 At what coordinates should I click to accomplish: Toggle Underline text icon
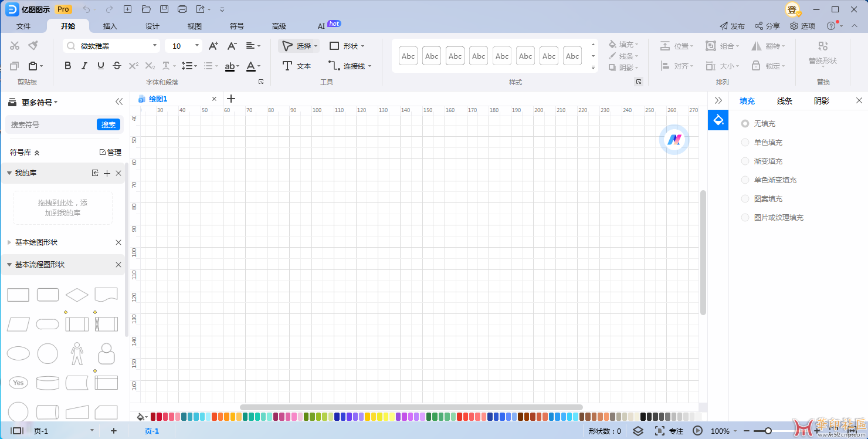101,66
